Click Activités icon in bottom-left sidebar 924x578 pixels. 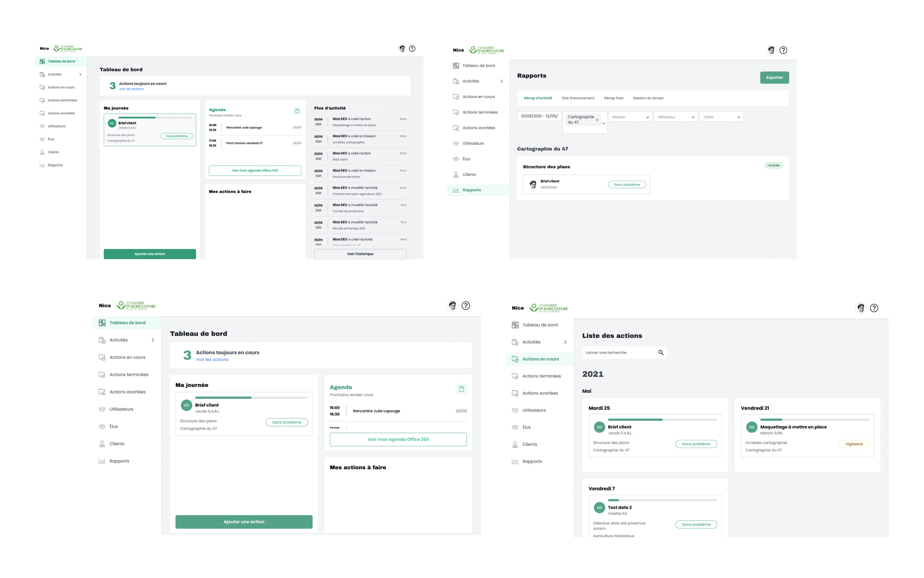click(102, 340)
